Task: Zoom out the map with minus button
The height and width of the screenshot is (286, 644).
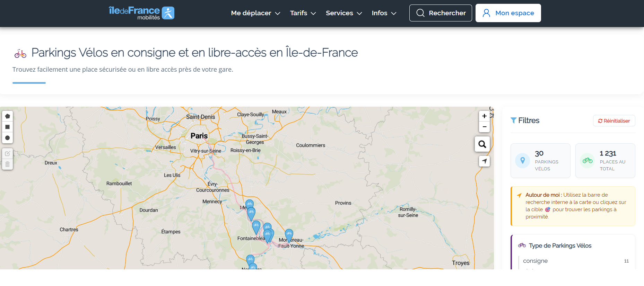Action: tap(484, 127)
